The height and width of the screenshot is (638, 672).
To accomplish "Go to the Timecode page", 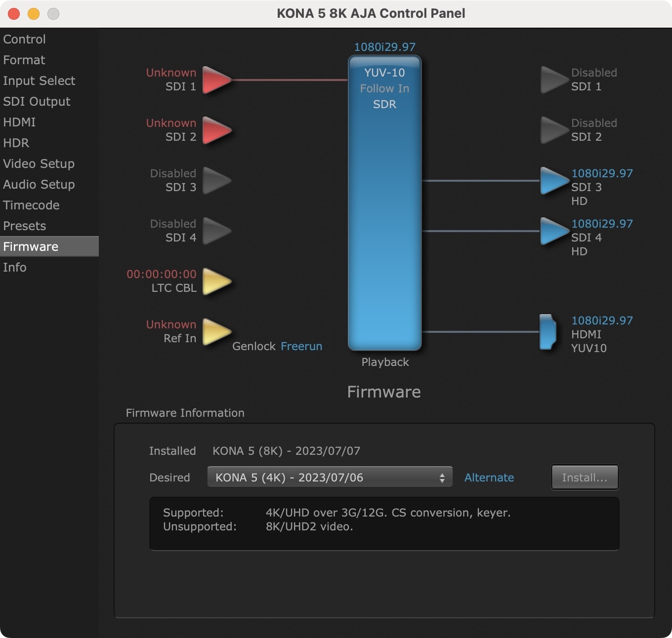I will (49, 205).
